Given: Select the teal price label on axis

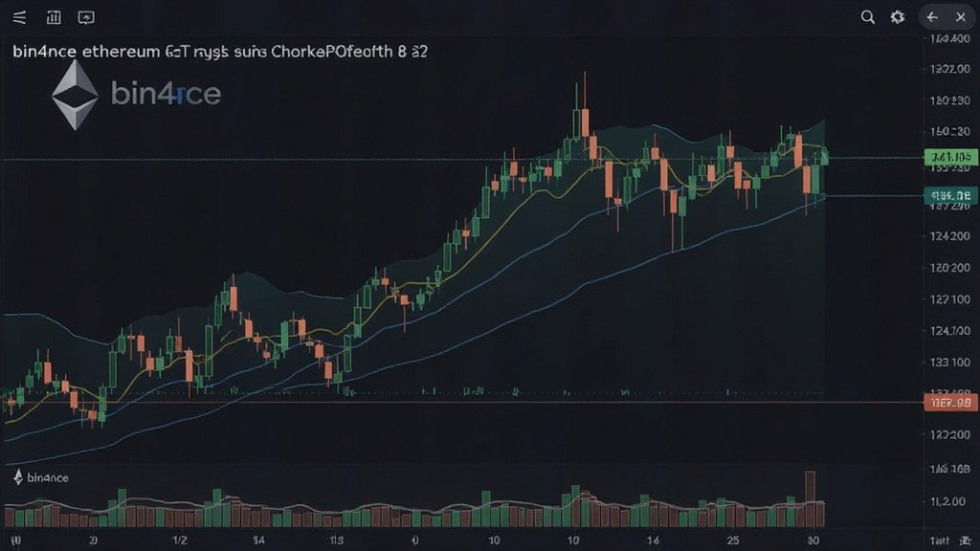Looking at the screenshot, I should click(951, 195).
